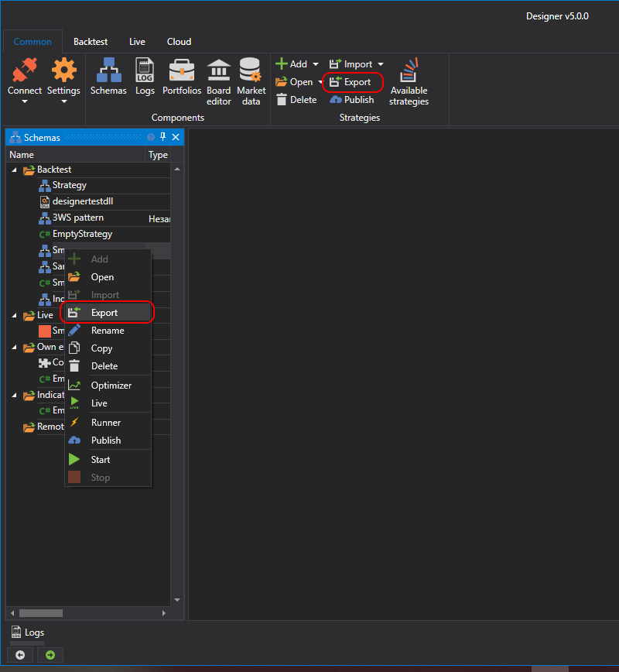
Task: Click Publish in the Strategies ribbon group
Action: 352,100
